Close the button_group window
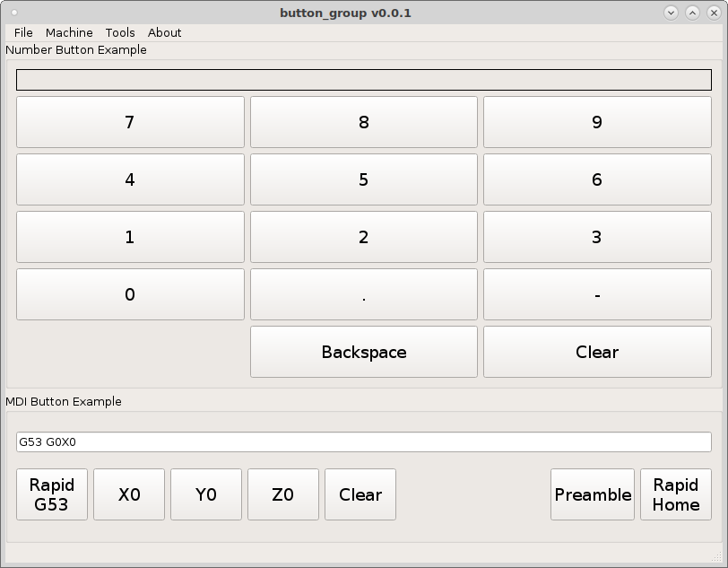The height and width of the screenshot is (568, 728). click(x=714, y=13)
